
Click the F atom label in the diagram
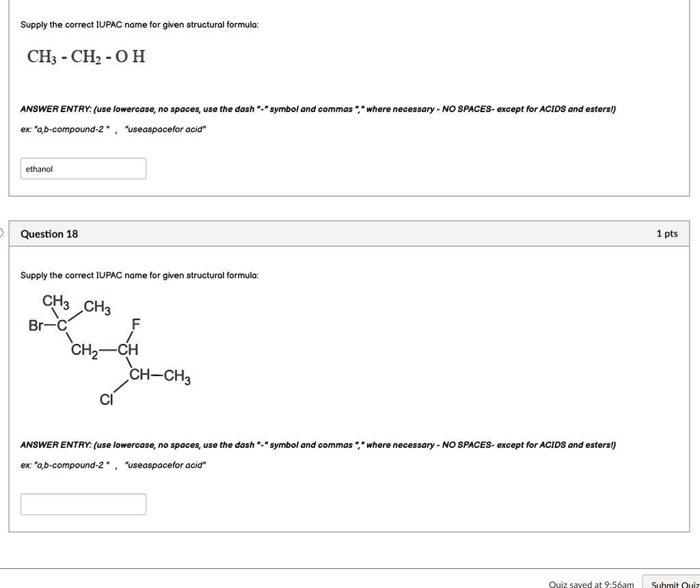coord(135,324)
